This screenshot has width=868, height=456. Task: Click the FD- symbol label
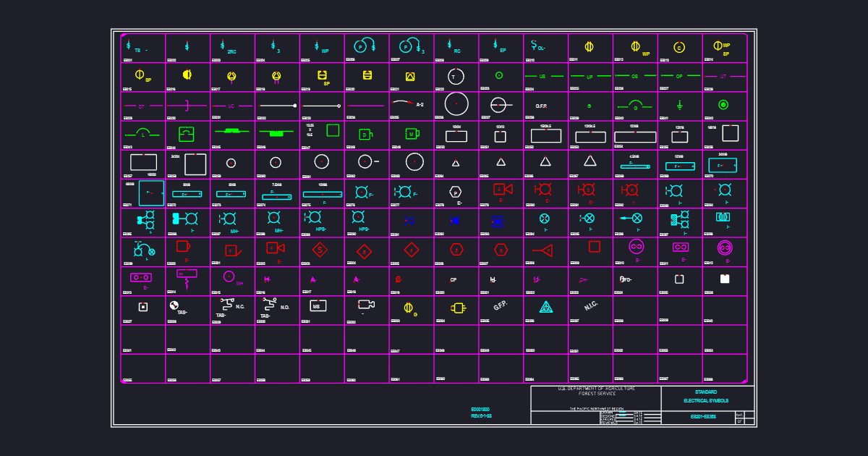pos(626,279)
